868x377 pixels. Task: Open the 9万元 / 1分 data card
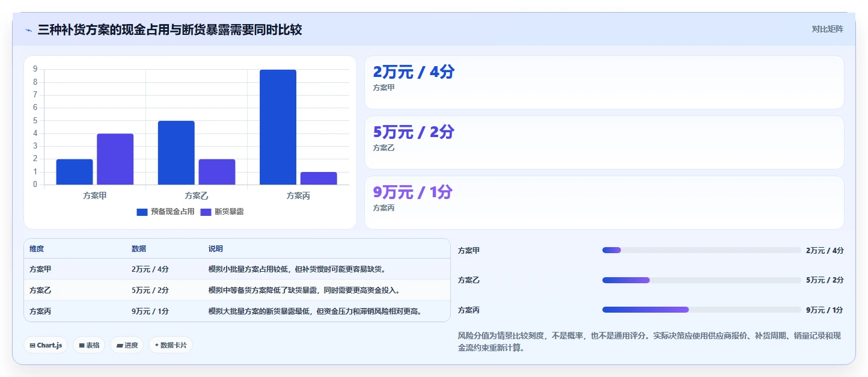click(x=604, y=203)
